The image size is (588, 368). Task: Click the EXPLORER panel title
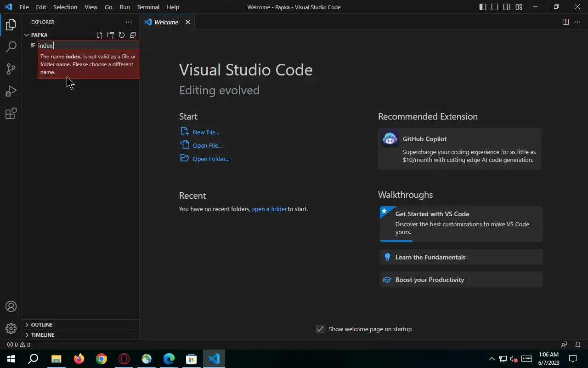coord(43,22)
